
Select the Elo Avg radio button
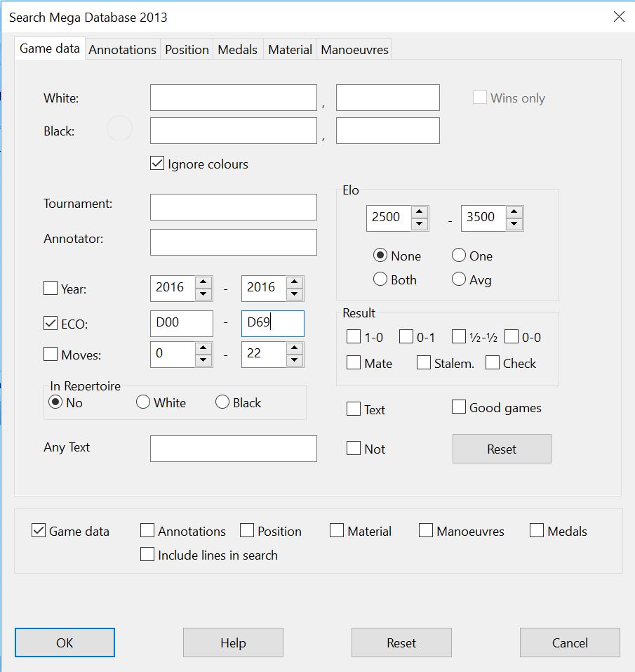[459, 279]
